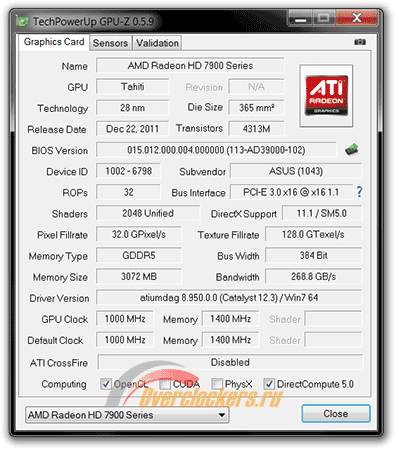Click the Close button
Screen dimensions: 396x450
coord(336,414)
